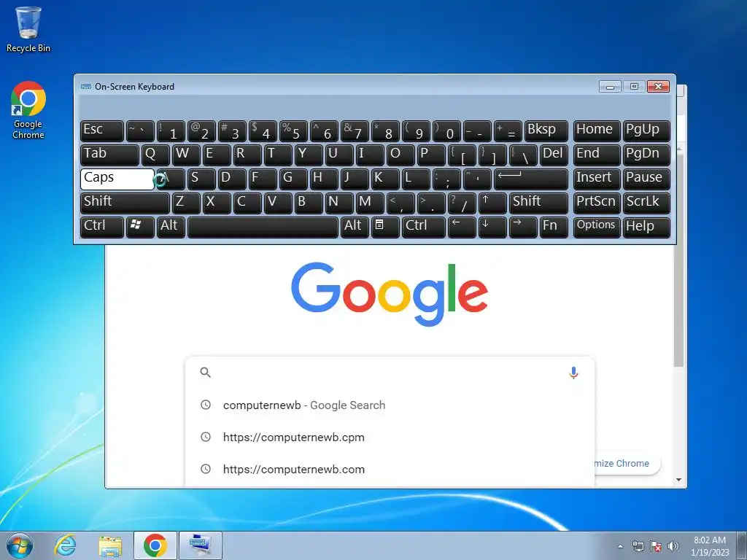Click the Esc key
This screenshot has width=747, height=560.
coord(102,131)
